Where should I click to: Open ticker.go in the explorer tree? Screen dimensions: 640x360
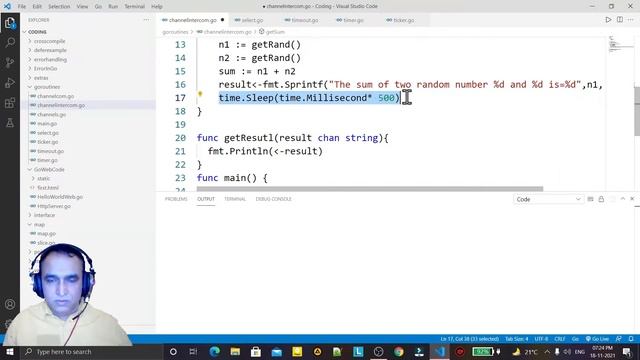click(47, 142)
